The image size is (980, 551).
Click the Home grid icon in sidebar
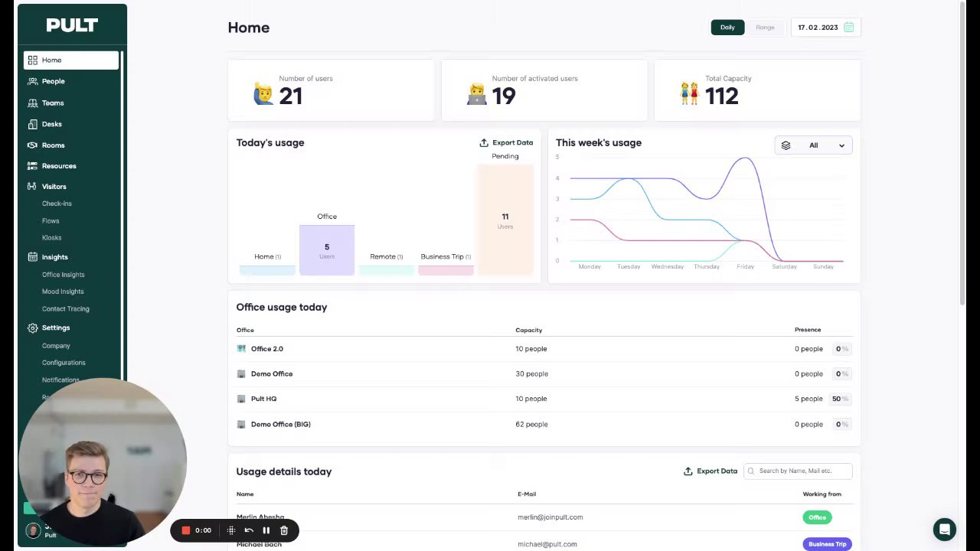[x=32, y=60]
